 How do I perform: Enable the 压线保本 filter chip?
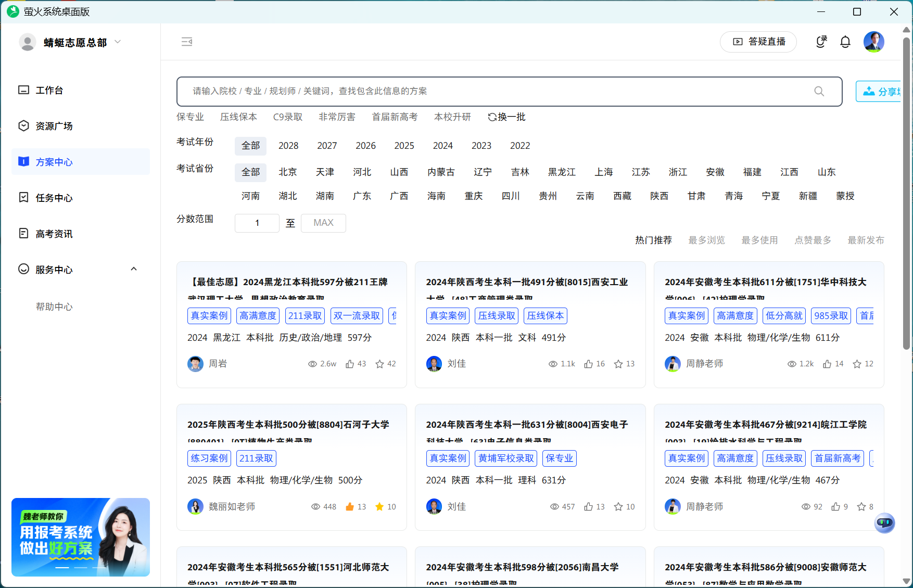[x=238, y=117]
